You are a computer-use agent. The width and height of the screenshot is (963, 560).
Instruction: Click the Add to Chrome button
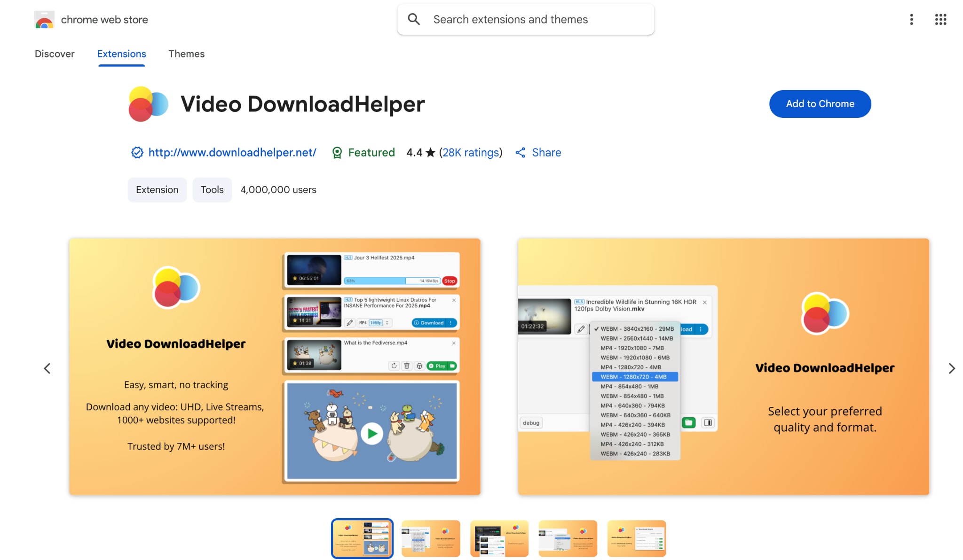820,104
